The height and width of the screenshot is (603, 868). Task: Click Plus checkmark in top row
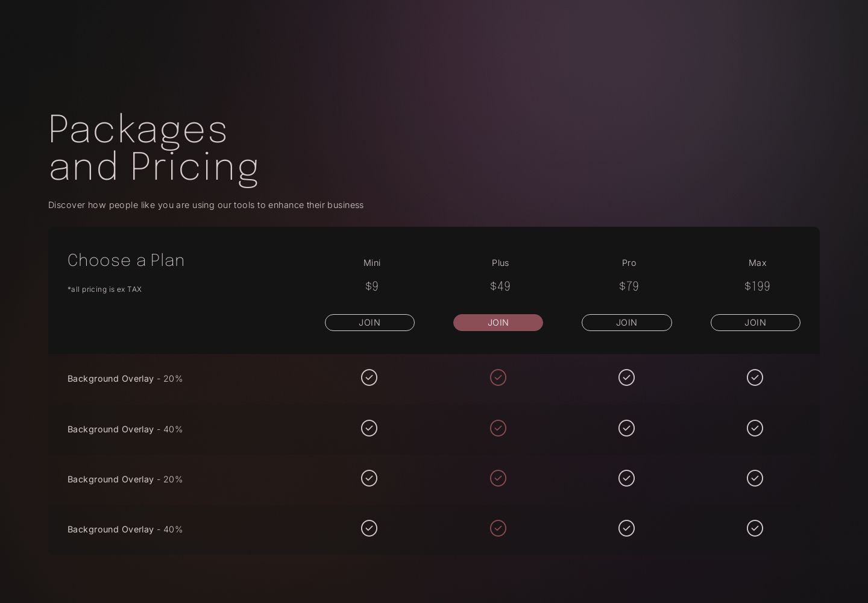point(498,377)
